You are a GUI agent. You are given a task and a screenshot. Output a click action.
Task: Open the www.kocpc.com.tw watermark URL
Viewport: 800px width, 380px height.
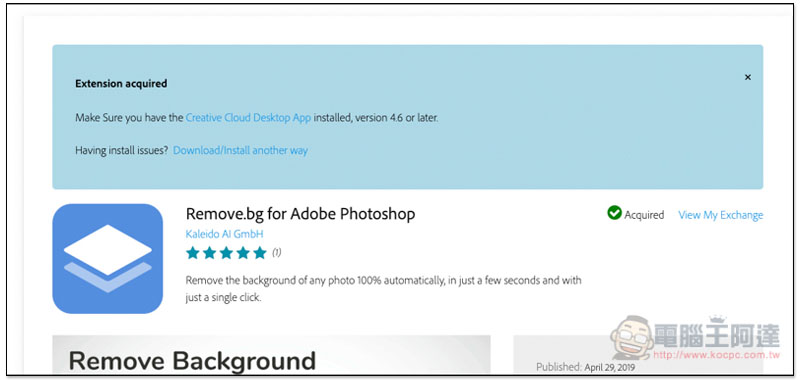point(717,354)
